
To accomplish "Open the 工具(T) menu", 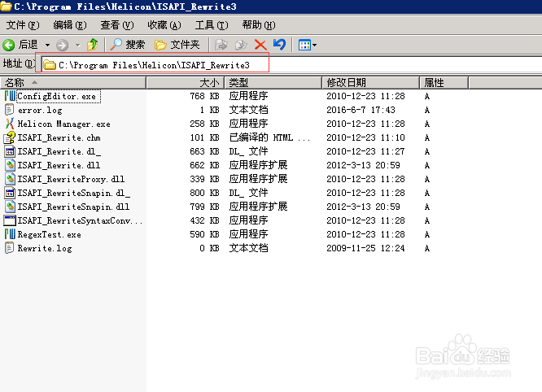I will point(212,25).
